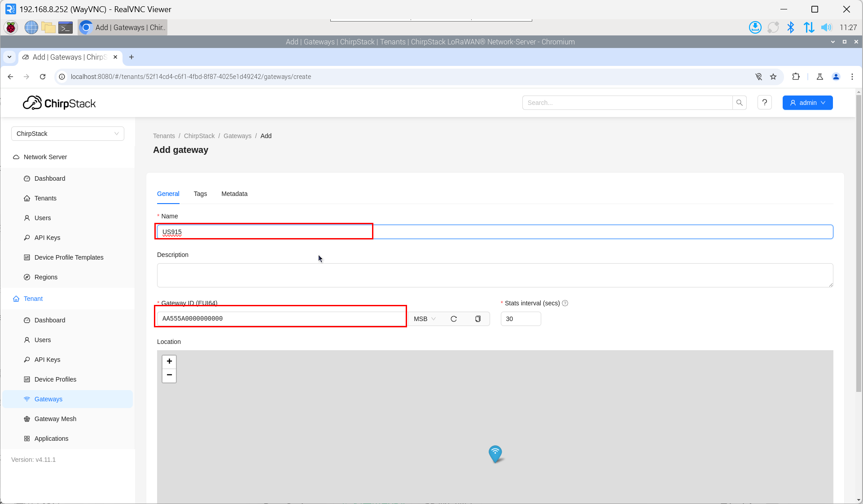Click the search magnifier icon
This screenshot has width=863, height=504.
pos(739,103)
